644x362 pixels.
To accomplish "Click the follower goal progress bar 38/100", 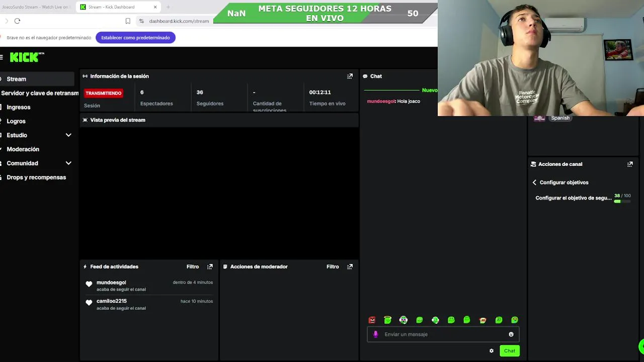I will pyautogui.click(x=622, y=201).
